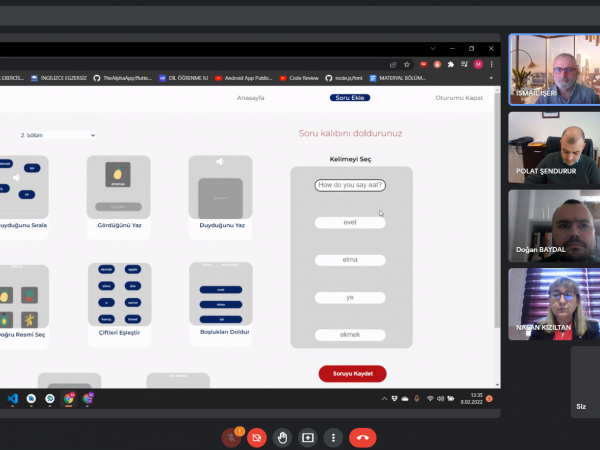Select Duyduğunu Yaz question template
The width and height of the screenshot is (600, 450).
(x=221, y=196)
